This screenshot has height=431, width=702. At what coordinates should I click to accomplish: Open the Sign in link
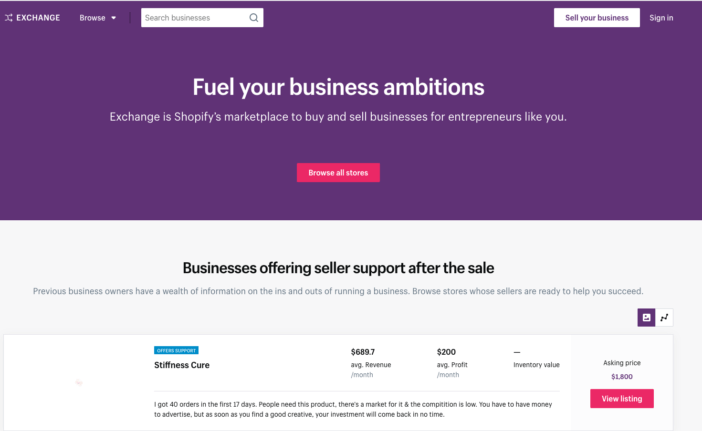661,18
